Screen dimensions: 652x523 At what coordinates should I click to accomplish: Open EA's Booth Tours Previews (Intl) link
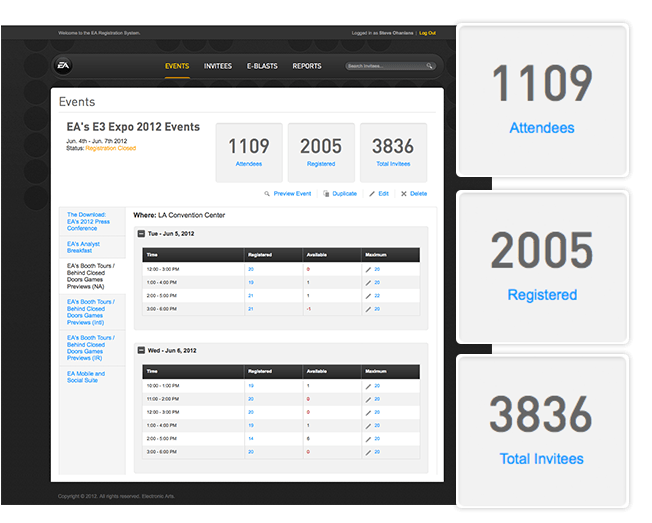pos(91,312)
